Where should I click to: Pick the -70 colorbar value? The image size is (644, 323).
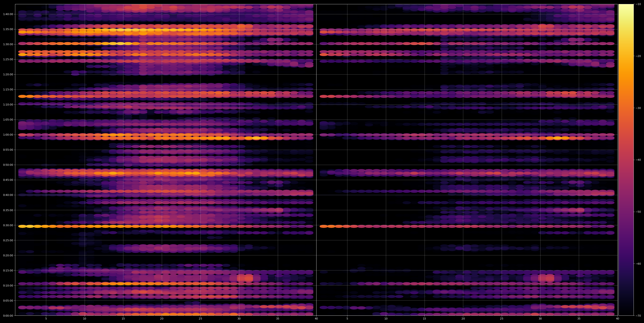tap(638, 316)
